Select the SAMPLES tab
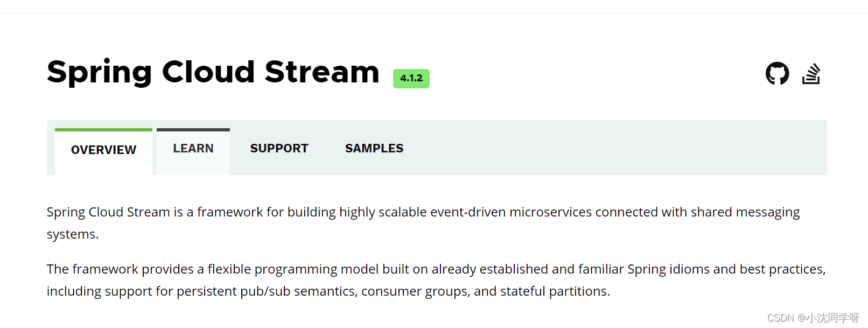This screenshot has height=328, width=868. pyautogui.click(x=374, y=148)
